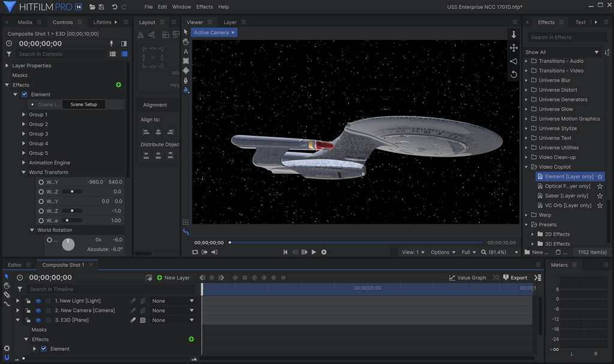Open the Active Camera dropdown
Viewport: 614px width, 364px height.
(214, 32)
